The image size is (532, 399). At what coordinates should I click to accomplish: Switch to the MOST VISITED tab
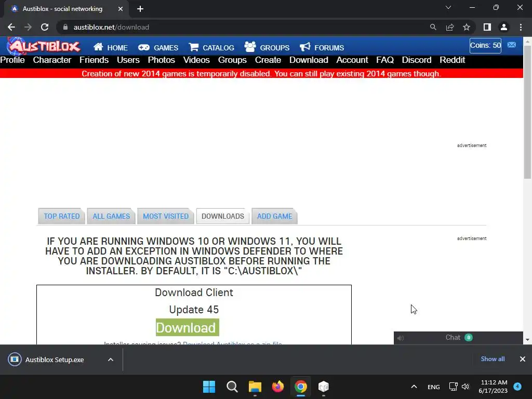pyautogui.click(x=166, y=216)
